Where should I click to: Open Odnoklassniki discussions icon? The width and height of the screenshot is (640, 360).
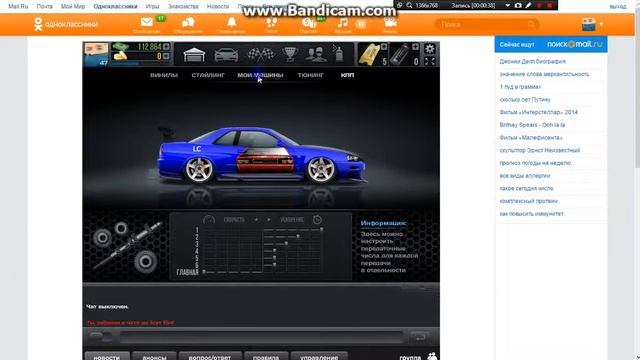tap(188, 22)
